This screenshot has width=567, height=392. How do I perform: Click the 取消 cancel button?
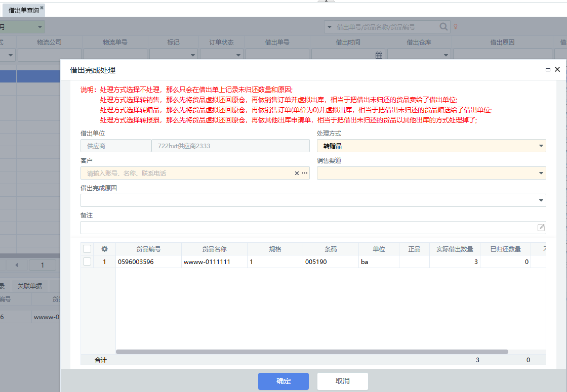pyautogui.click(x=343, y=381)
